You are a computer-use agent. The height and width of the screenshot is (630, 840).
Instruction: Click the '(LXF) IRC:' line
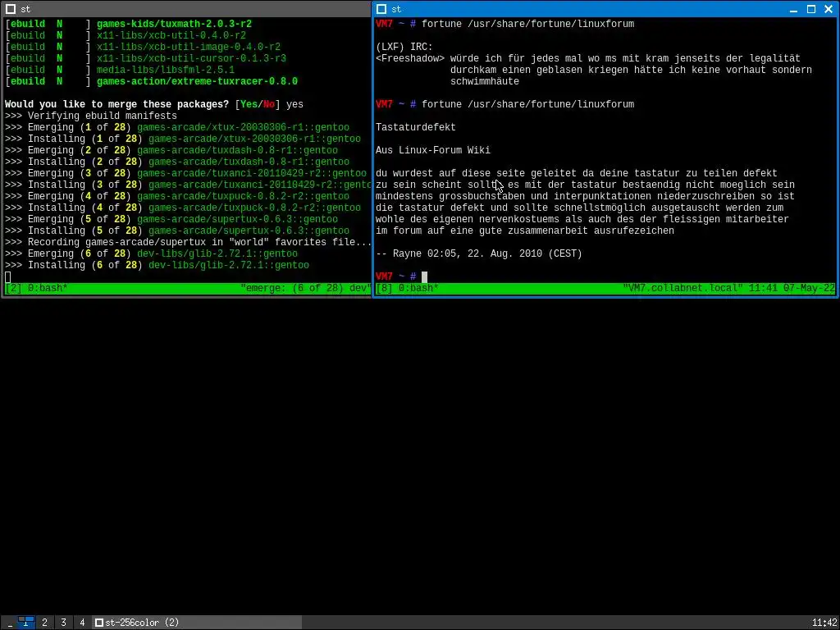[404, 47]
